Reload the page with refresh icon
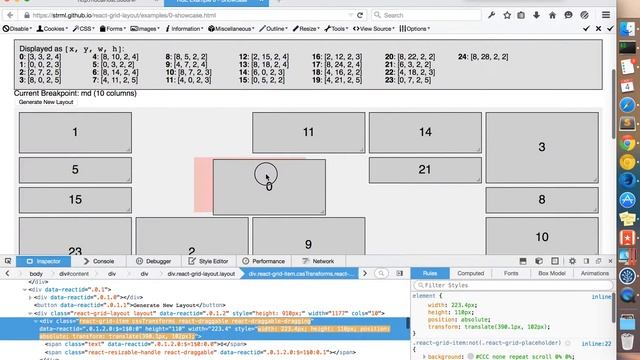The height and width of the screenshot is (360, 640). [x=360, y=15]
